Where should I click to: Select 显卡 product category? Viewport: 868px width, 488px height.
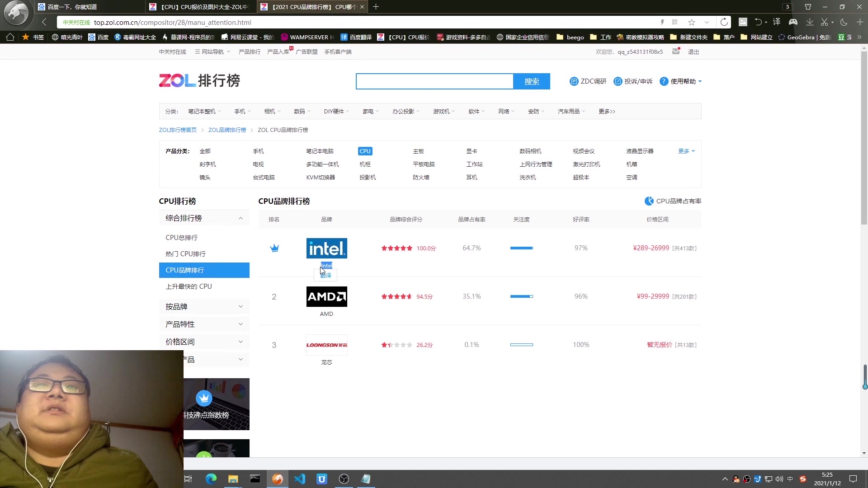pyautogui.click(x=472, y=151)
